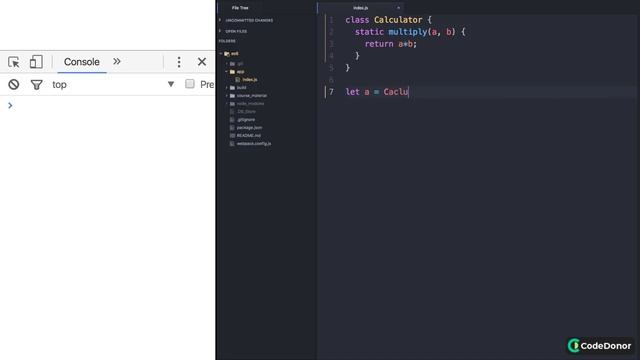Screen dimensions: 640x360
Task: Click 'return' keyword in line 3
Action: (379, 44)
